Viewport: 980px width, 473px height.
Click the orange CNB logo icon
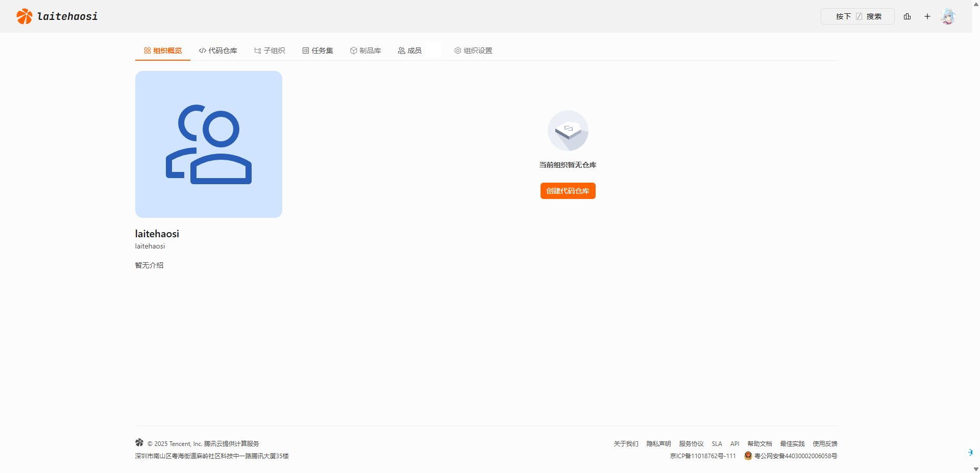pos(24,16)
